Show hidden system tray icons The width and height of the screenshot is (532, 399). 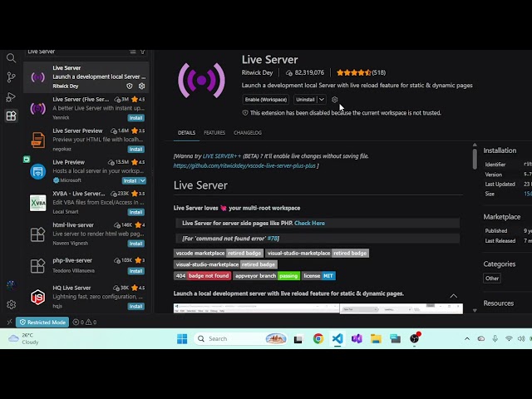(467, 338)
